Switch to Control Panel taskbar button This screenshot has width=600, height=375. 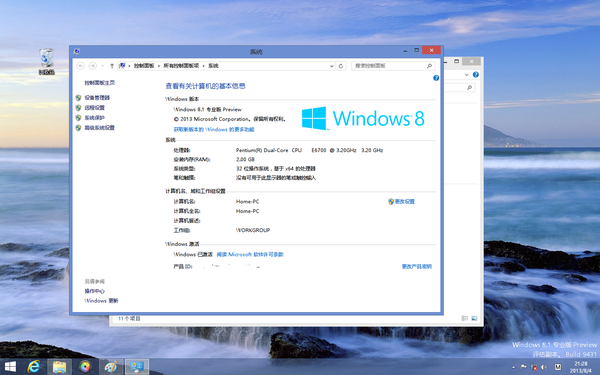(137, 367)
